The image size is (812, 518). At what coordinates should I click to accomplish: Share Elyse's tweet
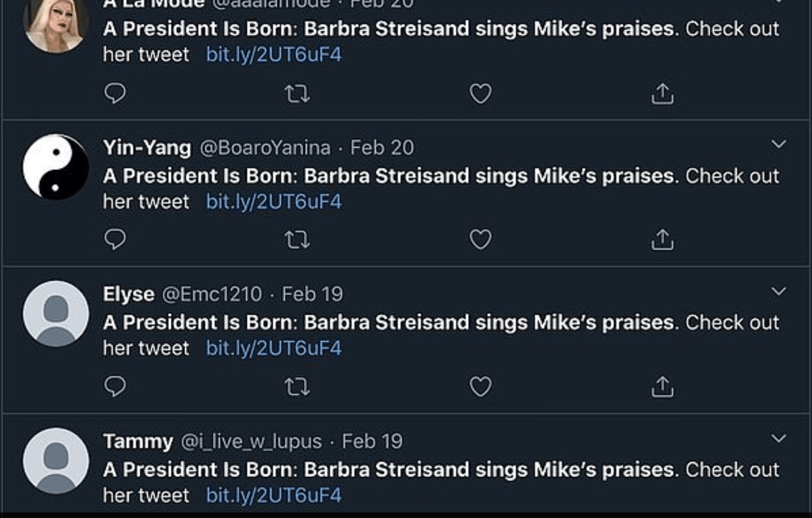point(662,386)
